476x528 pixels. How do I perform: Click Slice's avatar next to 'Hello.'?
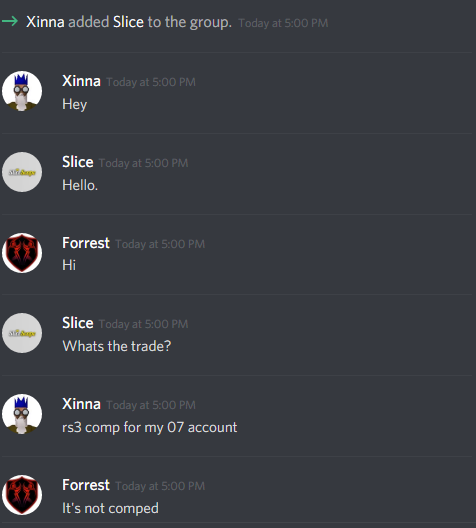click(22, 172)
